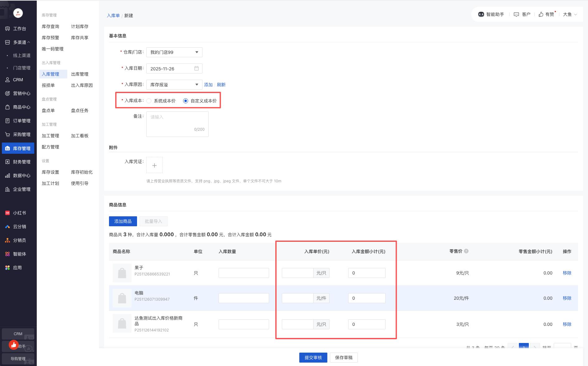Go to outbound management menu item
The height and width of the screenshot is (366, 588).
[x=80, y=74]
